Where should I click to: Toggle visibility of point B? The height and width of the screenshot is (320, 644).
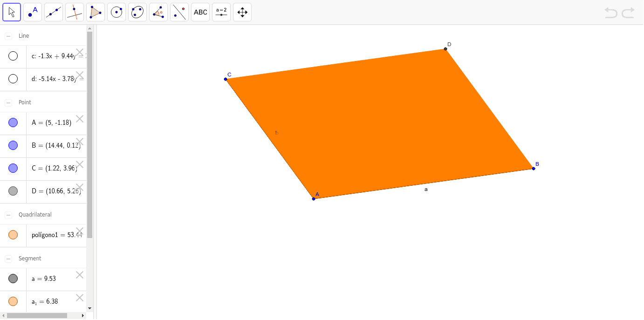click(x=13, y=145)
